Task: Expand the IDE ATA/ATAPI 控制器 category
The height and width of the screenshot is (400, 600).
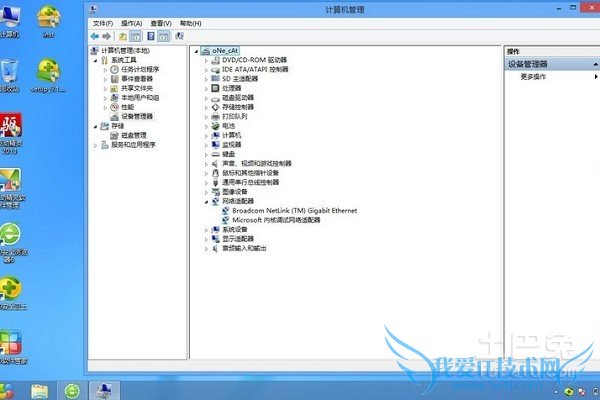Action: click(x=206, y=70)
